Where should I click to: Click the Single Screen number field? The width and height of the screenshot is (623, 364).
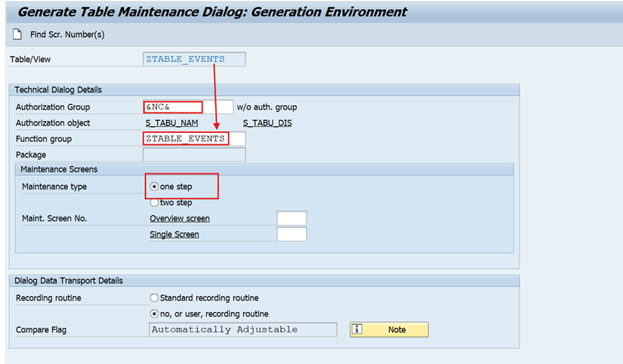tap(291, 234)
